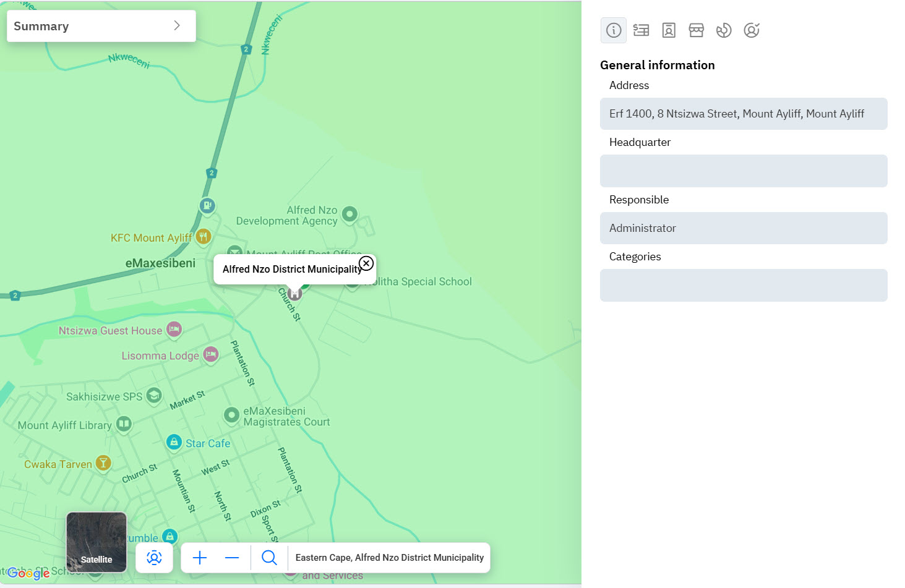The image size is (905, 588).
Task: Click the recenter location icon on the map
Action: click(154, 557)
